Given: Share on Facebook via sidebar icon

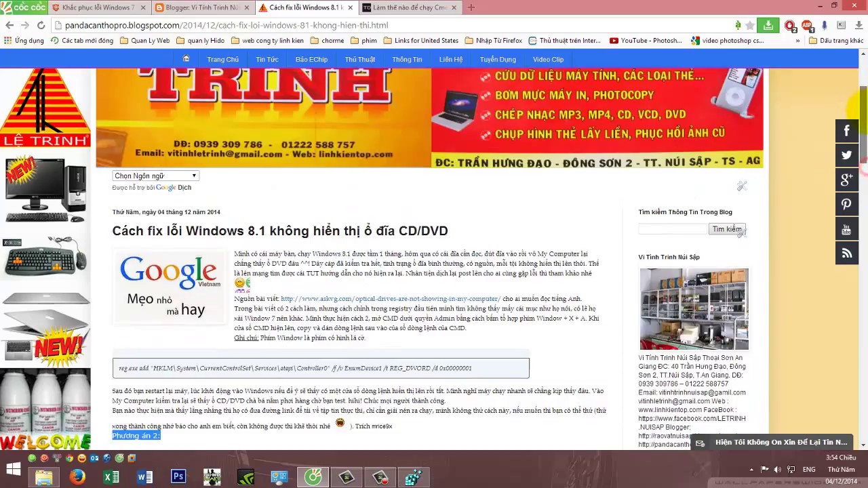Looking at the screenshot, I should tap(846, 131).
